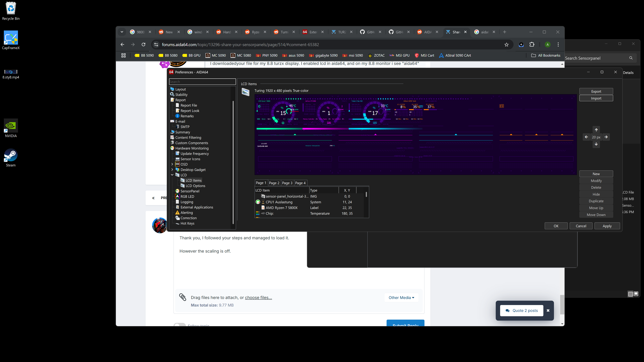Open the tab search dropdown in Chrome

point(122,32)
